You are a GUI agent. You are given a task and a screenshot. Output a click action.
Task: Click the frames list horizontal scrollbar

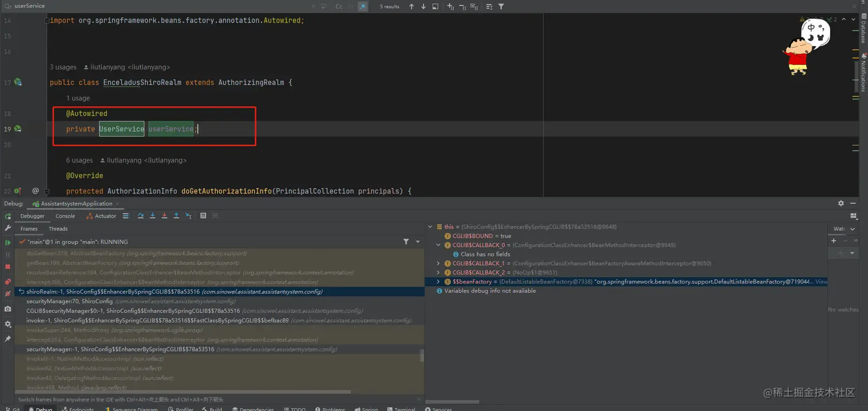(x=183, y=392)
